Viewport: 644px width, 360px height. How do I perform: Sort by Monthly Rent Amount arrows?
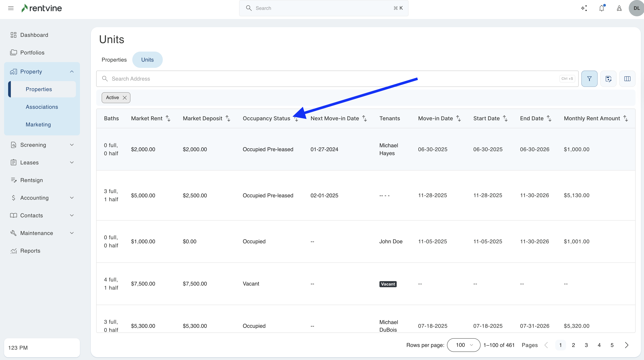[626, 118]
